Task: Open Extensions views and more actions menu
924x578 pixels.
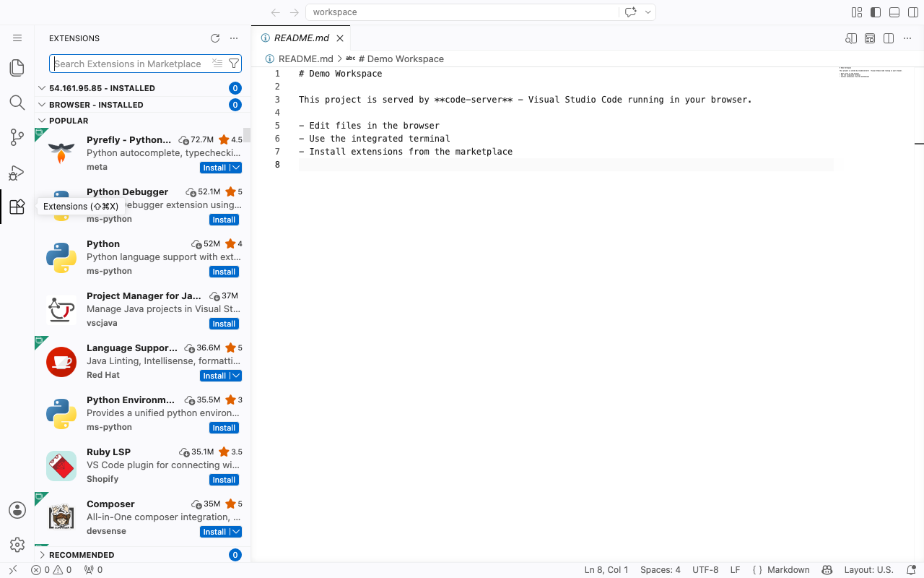Action: tap(234, 38)
